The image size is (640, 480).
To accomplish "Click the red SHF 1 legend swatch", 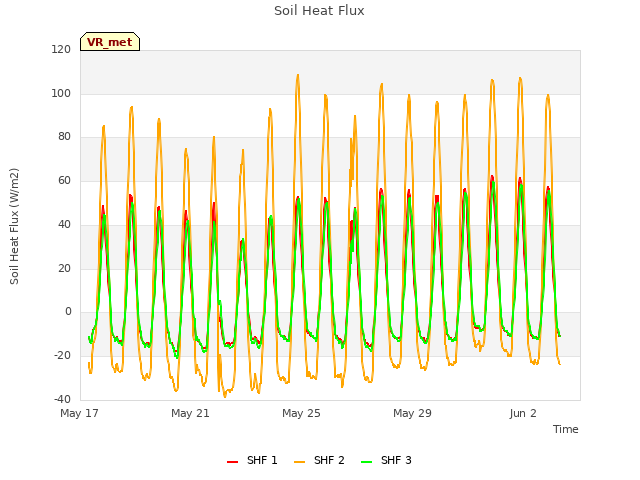I will click(232, 461).
